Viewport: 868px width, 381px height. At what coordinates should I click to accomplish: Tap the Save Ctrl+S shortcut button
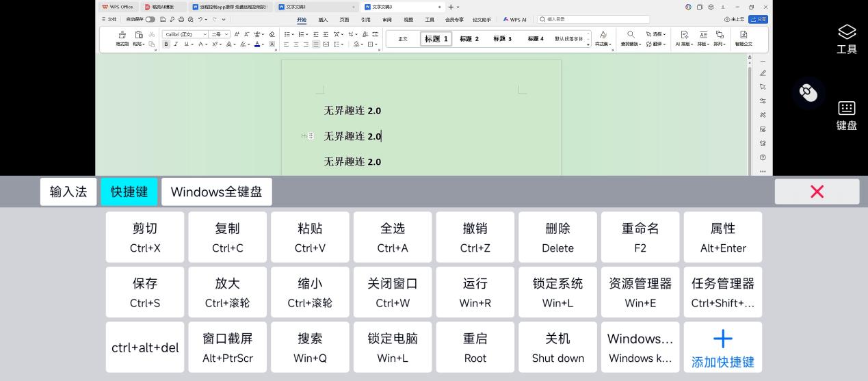tap(145, 292)
